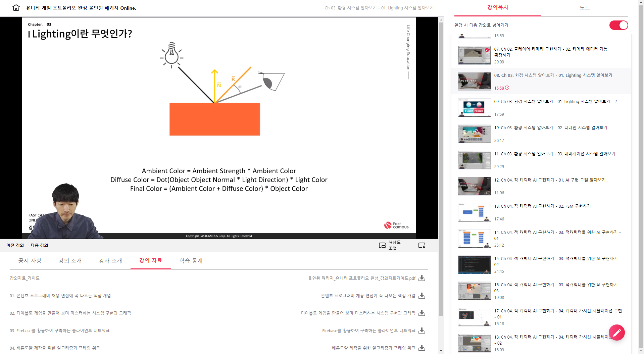Image resolution: width=644 pixels, height=354 pixels.
Task: Switch to the 강의목차 tab
Action: 498,8
